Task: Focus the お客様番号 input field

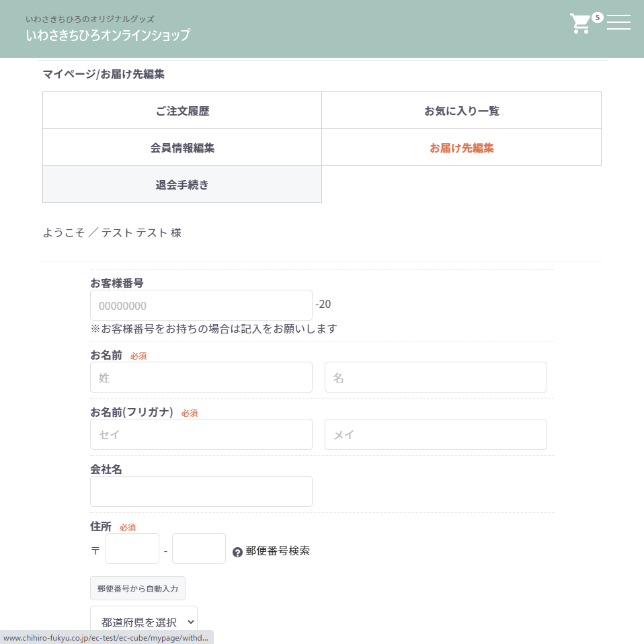Action: (201, 305)
